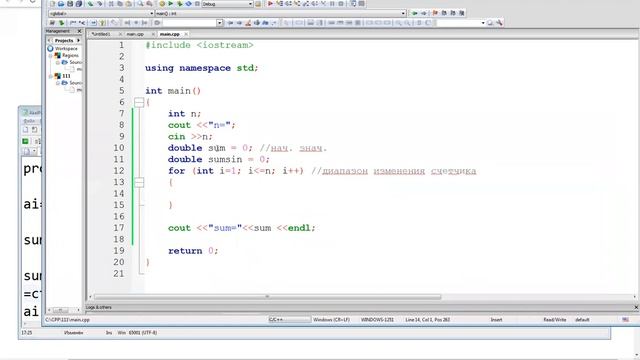
Task: Click the Open file toolbar icon
Action: coord(61,4)
